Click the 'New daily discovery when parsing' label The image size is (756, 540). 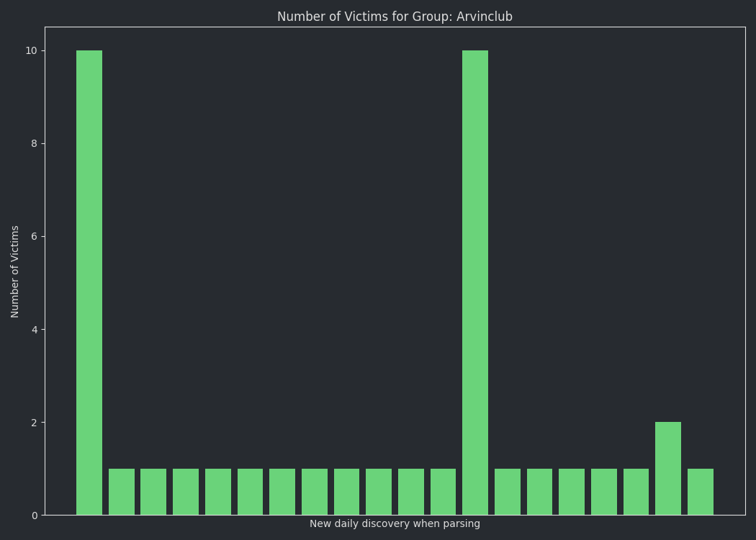tap(395, 523)
